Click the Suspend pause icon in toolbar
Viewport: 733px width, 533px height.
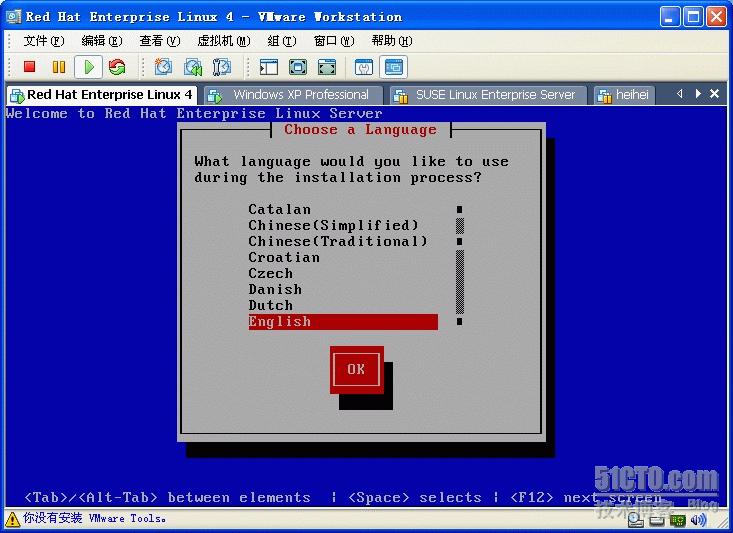(x=58, y=67)
